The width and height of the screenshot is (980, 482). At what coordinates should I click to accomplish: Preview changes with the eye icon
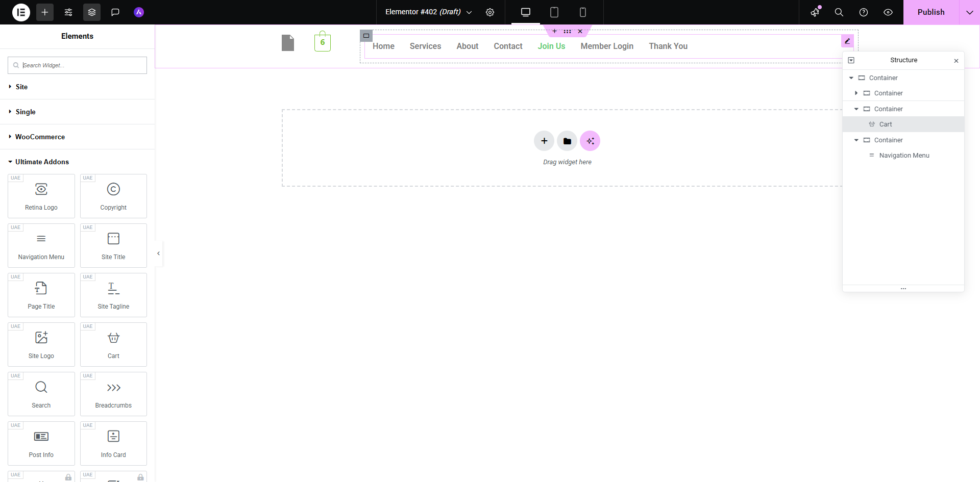888,12
